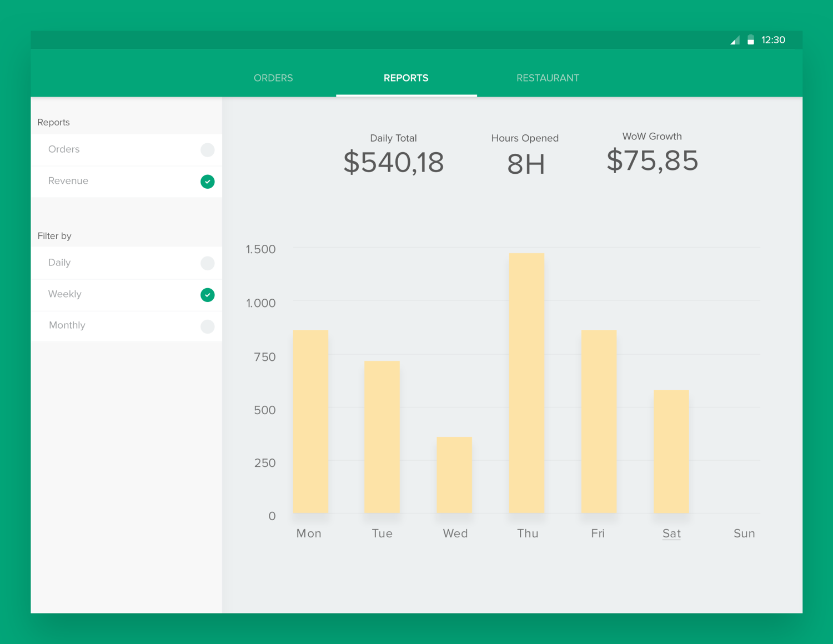833x644 pixels.
Task: Select the Reports tab
Action: [x=406, y=78]
